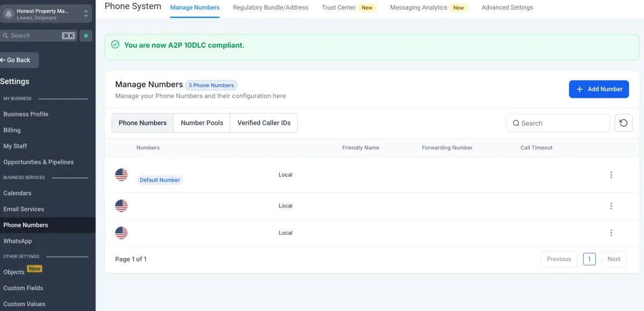Image resolution: width=644 pixels, height=311 pixels.
Task: Click the Friendly Name column header
Action: (361, 148)
